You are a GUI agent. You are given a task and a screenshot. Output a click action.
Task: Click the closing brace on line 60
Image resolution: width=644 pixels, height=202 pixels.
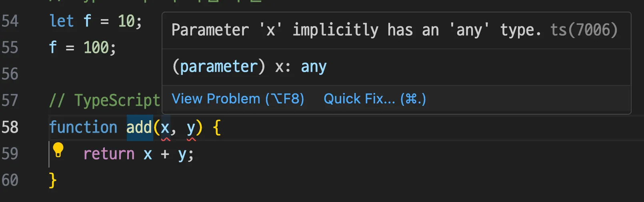tap(53, 180)
